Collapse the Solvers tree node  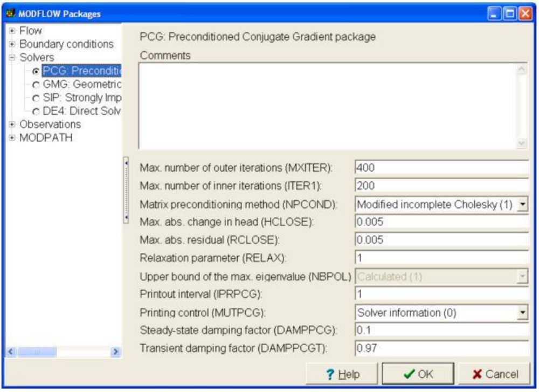[12, 57]
